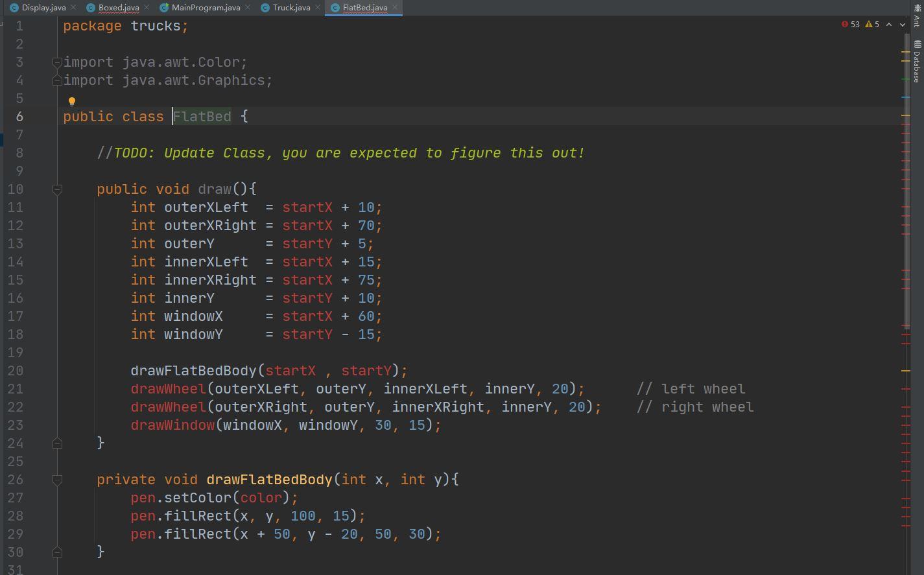924x575 pixels.
Task: Open the Truck.java editor tab
Action: tap(291, 8)
